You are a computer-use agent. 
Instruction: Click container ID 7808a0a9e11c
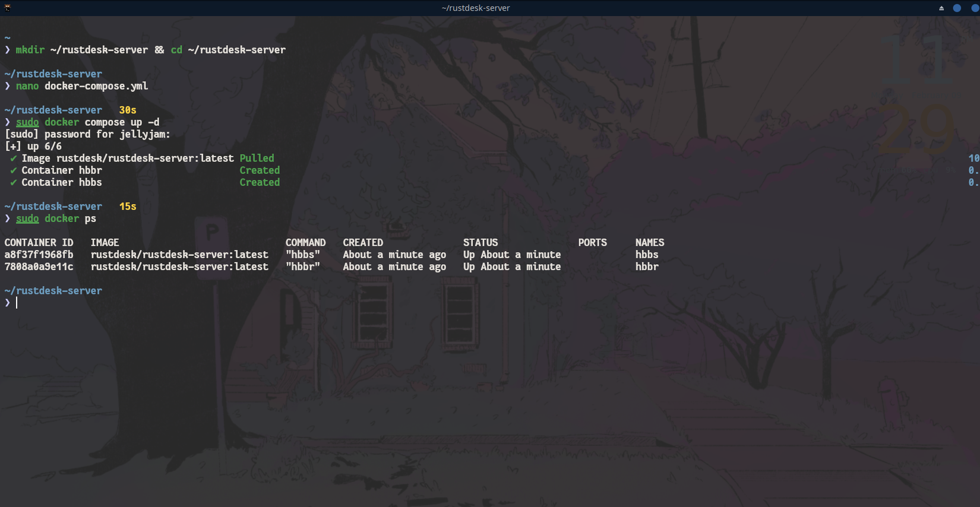click(39, 267)
